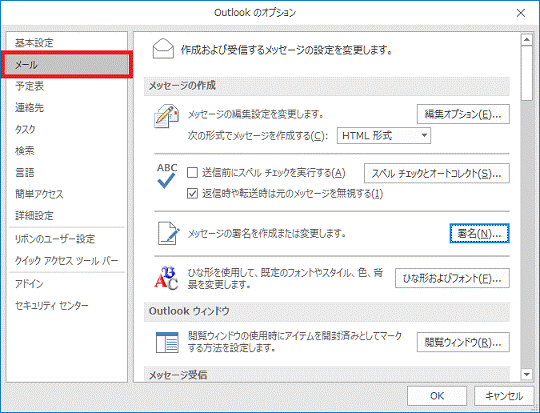Click the scrollbar down arrow
This screenshot has height=413, width=540.
527,374
